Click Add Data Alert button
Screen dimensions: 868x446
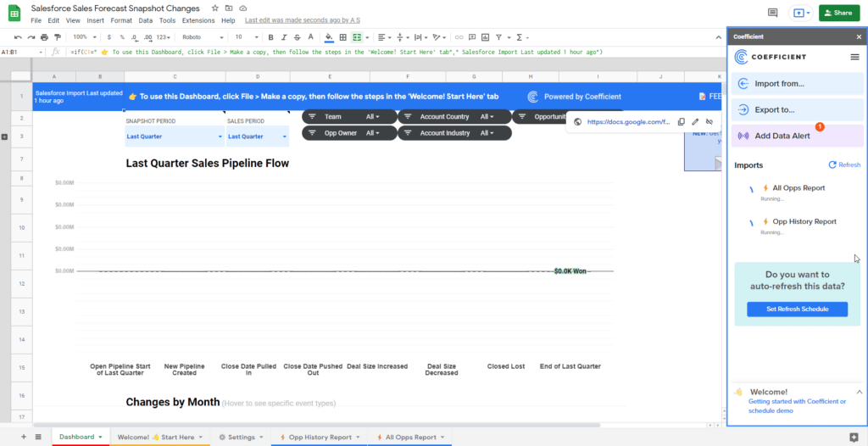point(797,136)
